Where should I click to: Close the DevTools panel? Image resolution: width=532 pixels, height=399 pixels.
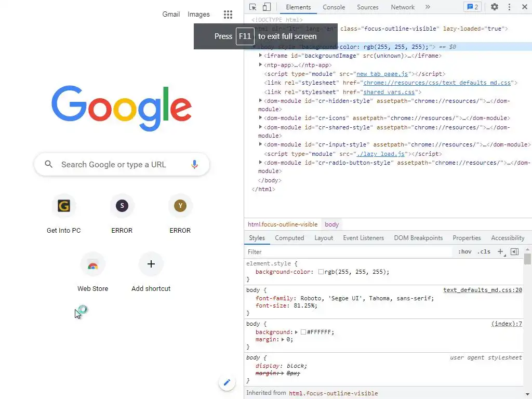[x=524, y=7]
